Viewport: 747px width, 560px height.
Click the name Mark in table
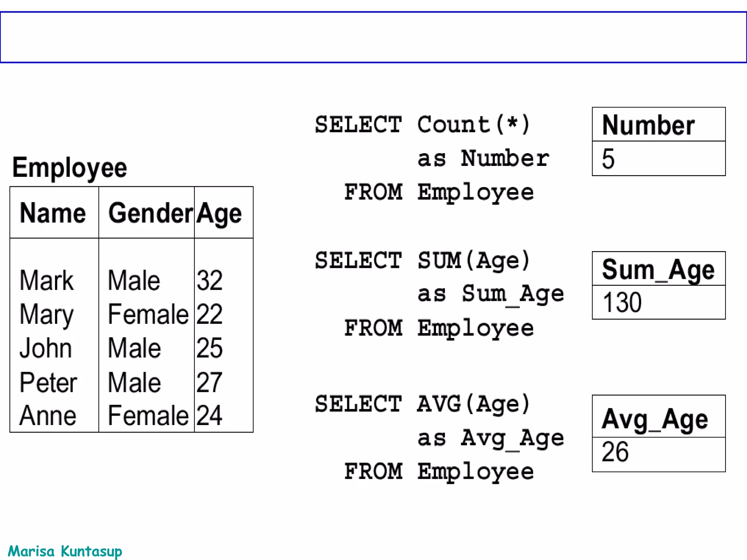pyautogui.click(x=47, y=280)
